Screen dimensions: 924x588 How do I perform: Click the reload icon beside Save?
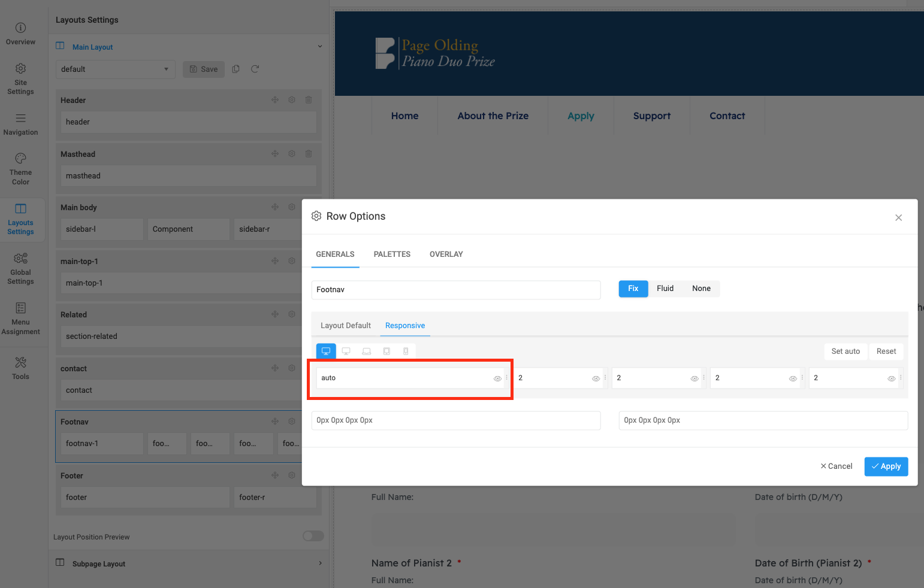[255, 69]
